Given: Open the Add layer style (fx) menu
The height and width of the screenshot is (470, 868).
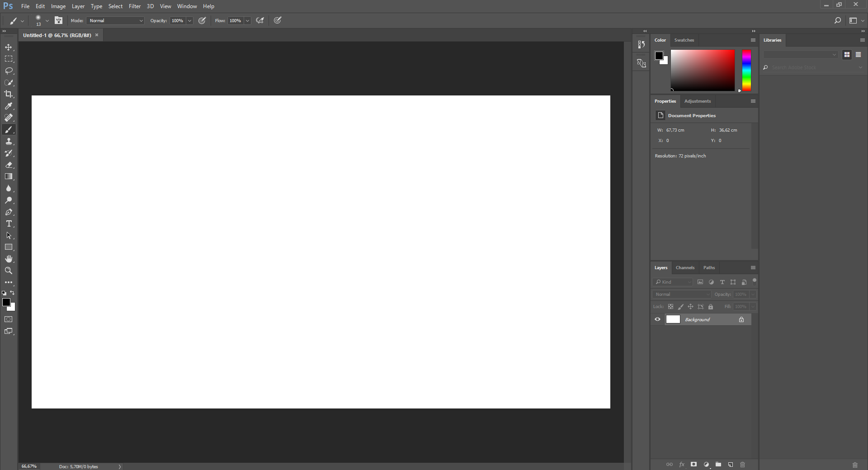Looking at the screenshot, I should 682,465.
